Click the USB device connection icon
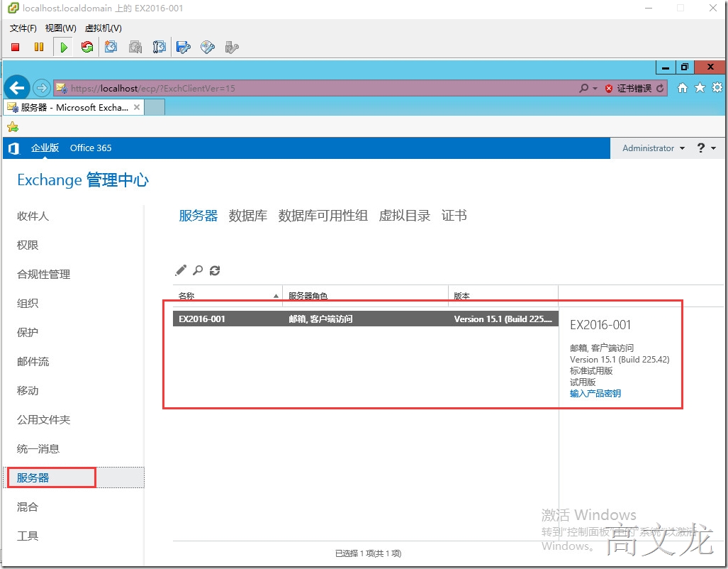 coord(232,47)
